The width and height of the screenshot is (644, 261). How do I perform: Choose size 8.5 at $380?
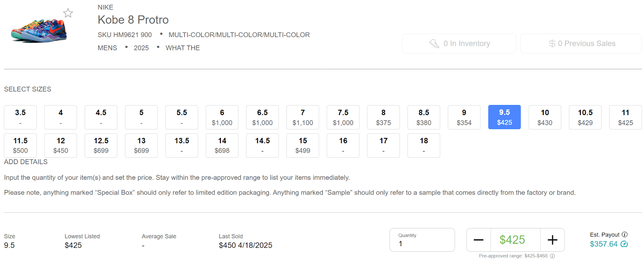tap(424, 117)
